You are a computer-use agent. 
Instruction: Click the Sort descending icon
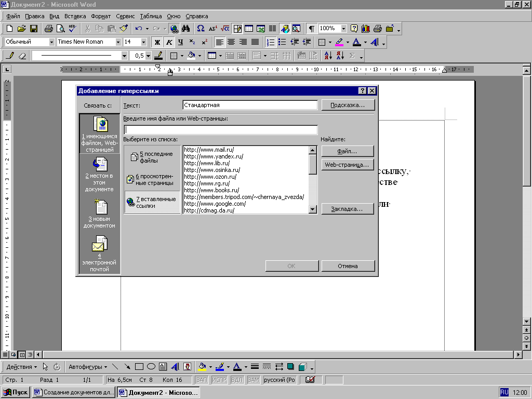click(x=340, y=56)
